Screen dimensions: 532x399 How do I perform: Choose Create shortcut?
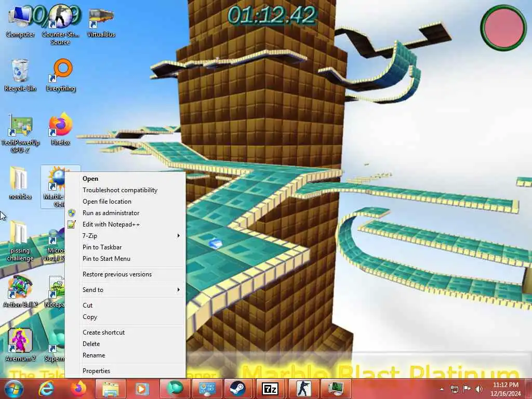click(125, 332)
